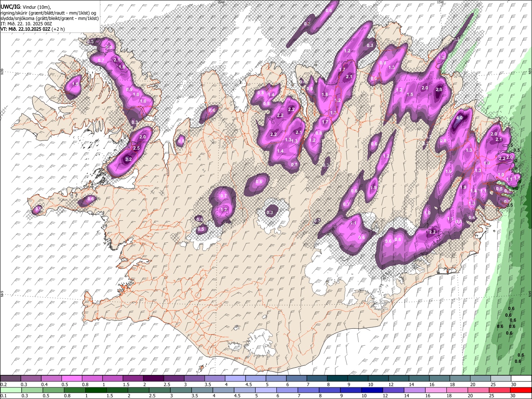Screen dimensions: 532x399
Task: Click the 20W longitude label
Action: (x=221, y=2)
